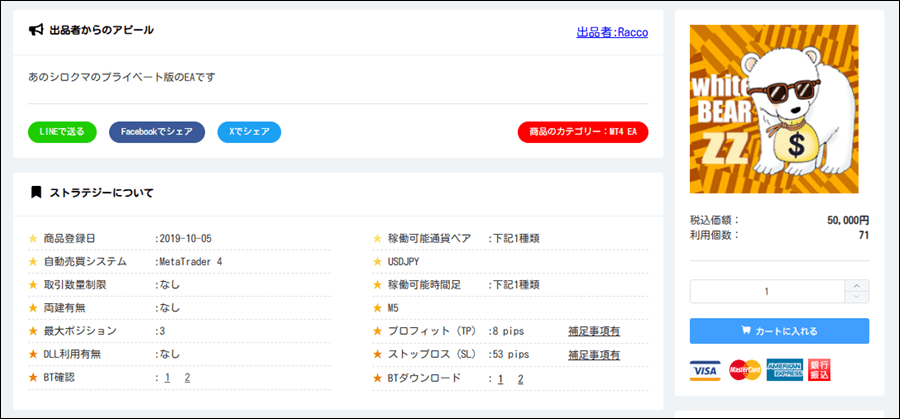Click the star icon next to M5

coord(377,308)
